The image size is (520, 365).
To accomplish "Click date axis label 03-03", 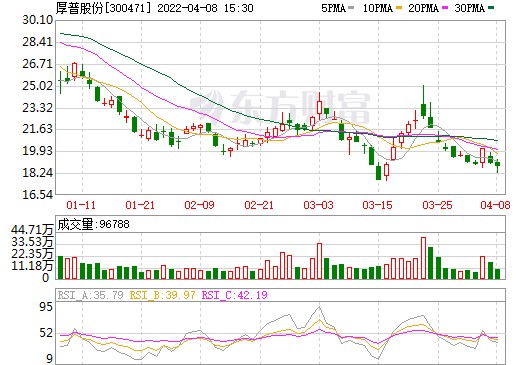I will click(318, 205).
